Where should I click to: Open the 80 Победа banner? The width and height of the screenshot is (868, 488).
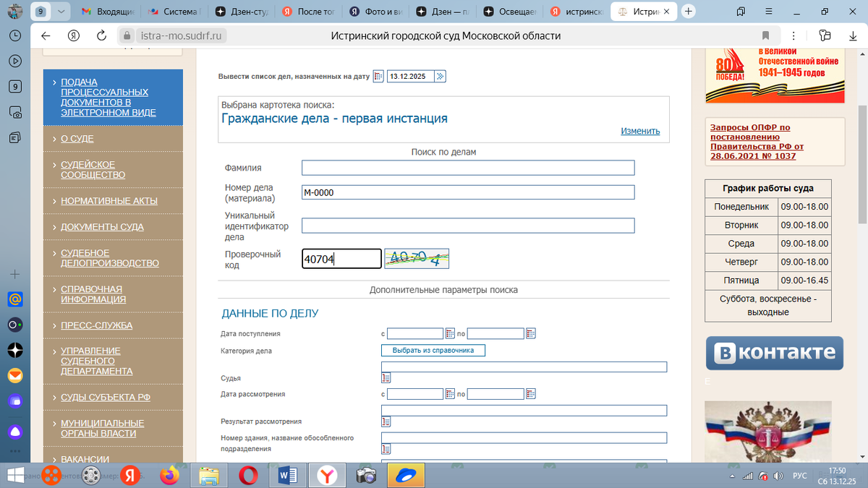775,76
